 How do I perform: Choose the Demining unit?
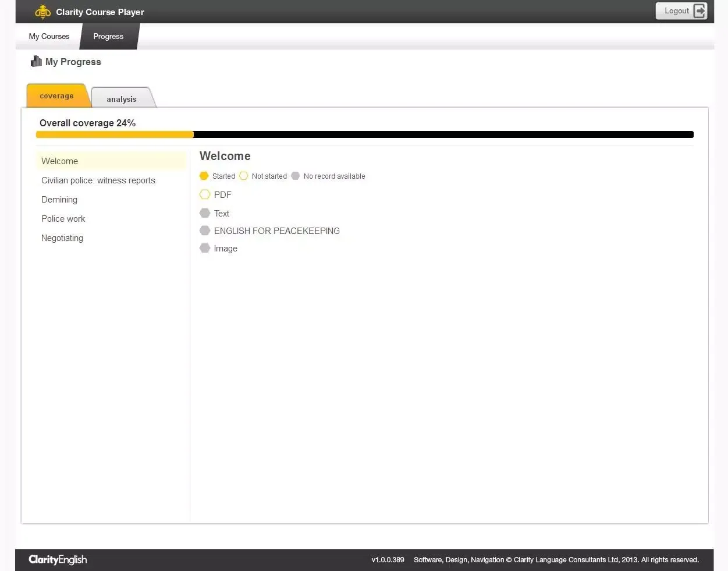59,200
